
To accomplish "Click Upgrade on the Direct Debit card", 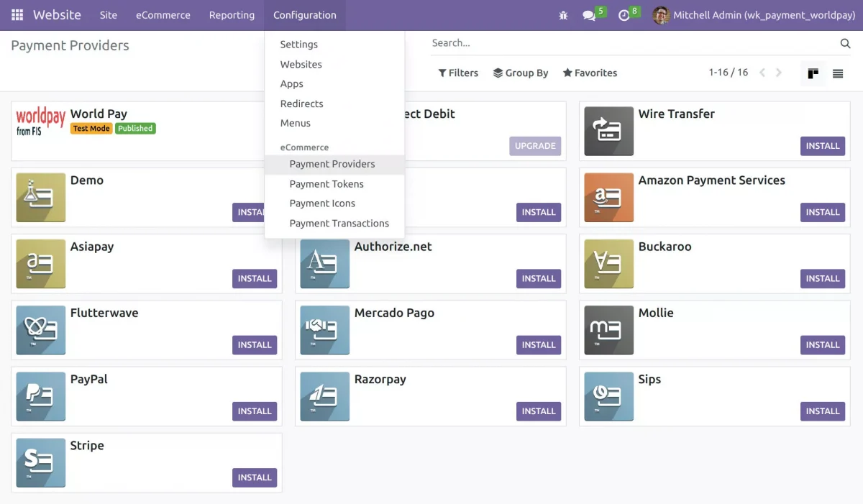I will tap(535, 146).
